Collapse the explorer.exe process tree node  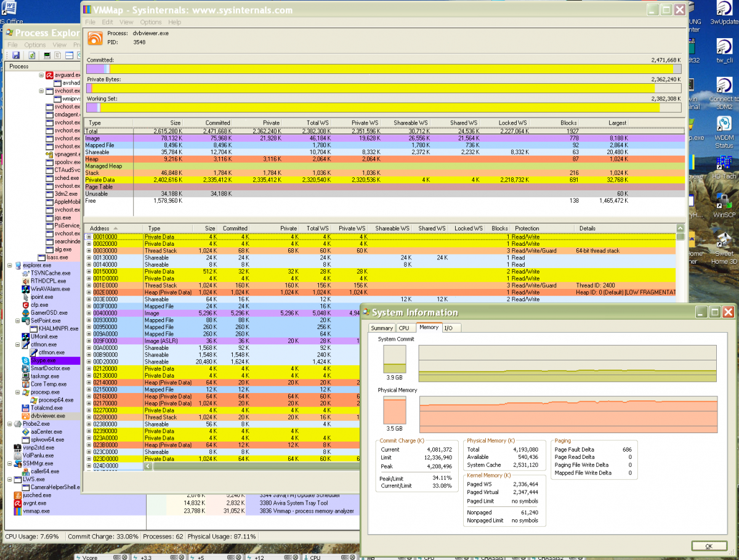(10, 266)
